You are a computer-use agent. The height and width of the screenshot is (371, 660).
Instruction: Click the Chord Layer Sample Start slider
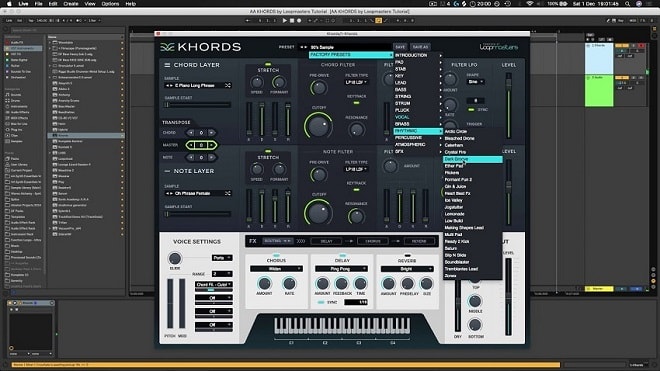(197, 105)
